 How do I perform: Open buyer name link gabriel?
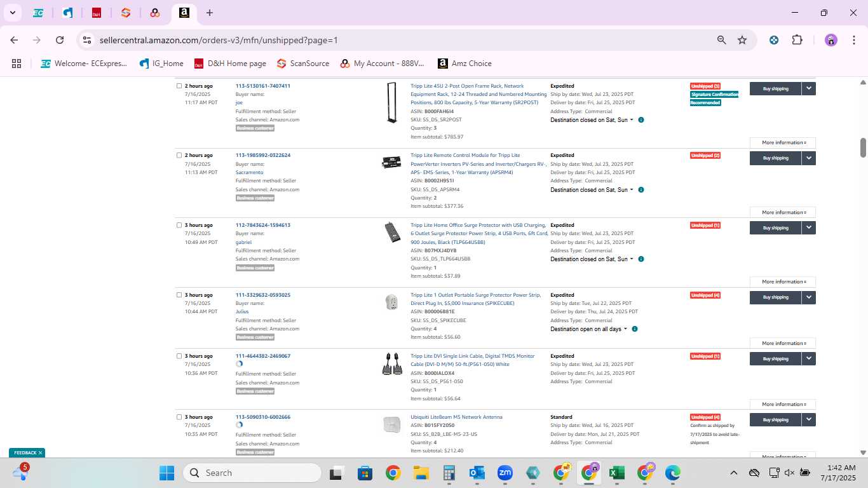(x=243, y=242)
